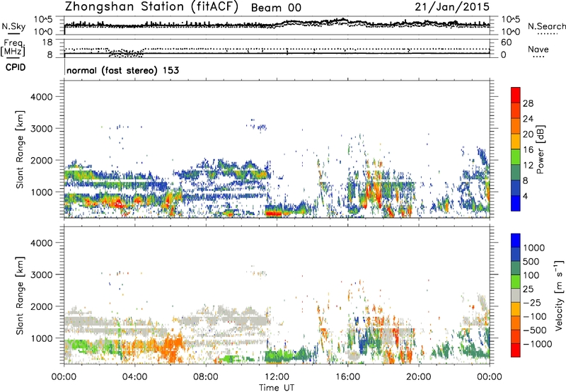The width and height of the screenshot is (566, 392).
Task: Click the 'Velocity [m s-1]' axis label
Action: [x=559, y=295]
